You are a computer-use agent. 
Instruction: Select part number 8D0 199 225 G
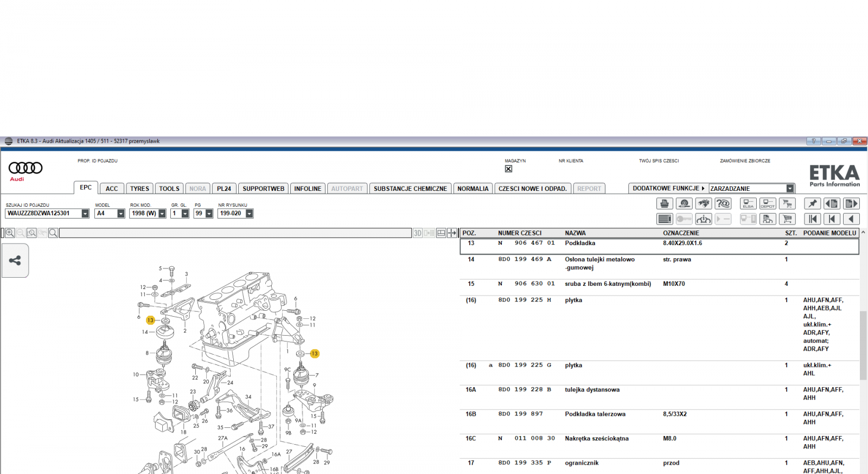525,365
